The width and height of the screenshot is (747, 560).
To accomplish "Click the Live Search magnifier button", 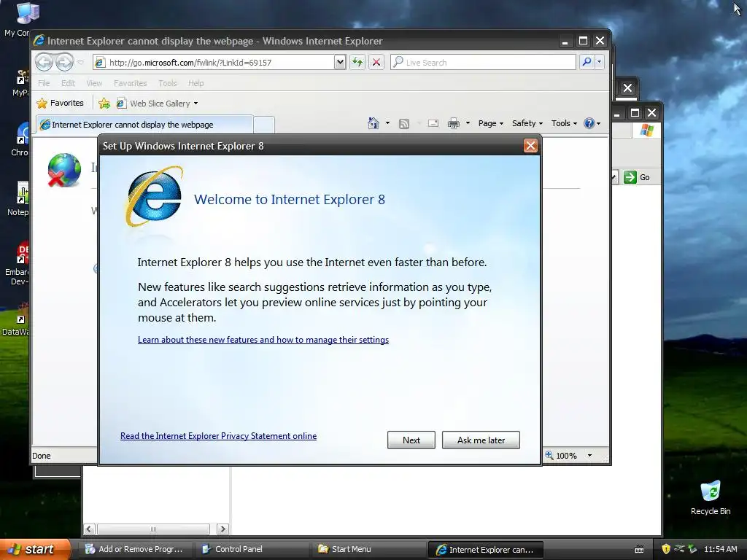I will (x=587, y=62).
